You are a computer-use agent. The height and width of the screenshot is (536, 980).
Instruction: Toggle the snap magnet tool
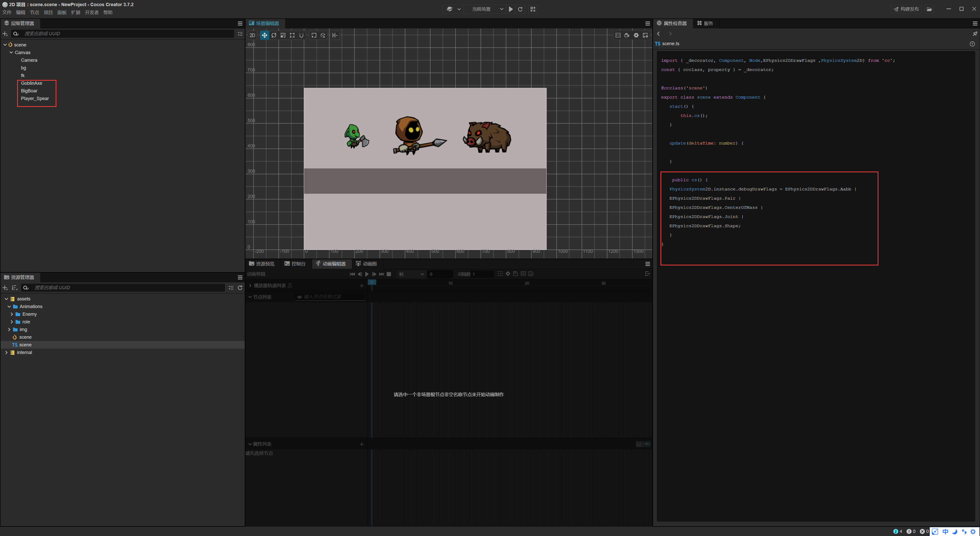pos(301,35)
